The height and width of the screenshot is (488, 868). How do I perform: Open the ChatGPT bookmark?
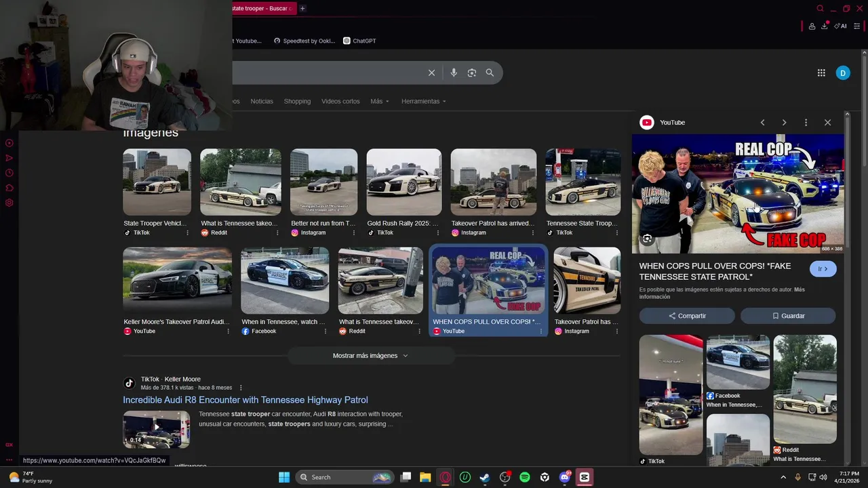coord(359,41)
